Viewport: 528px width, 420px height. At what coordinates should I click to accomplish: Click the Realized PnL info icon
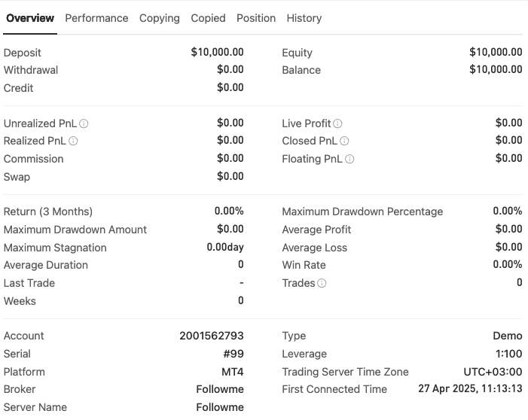click(x=73, y=141)
